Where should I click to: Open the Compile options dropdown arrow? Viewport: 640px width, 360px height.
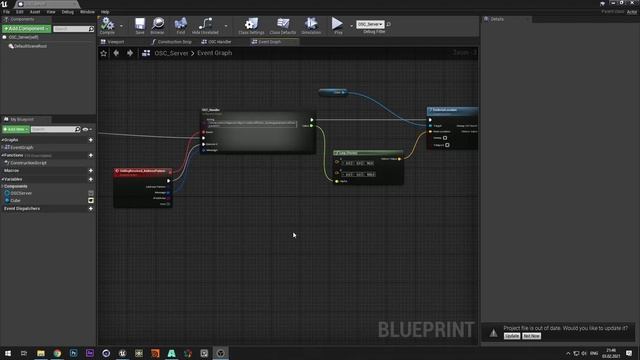pos(121,26)
